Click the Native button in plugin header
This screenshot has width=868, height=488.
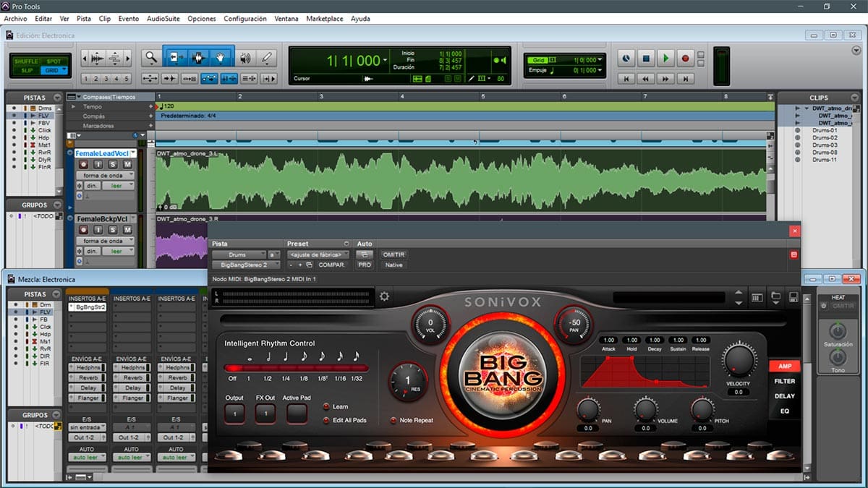point(393,265)
